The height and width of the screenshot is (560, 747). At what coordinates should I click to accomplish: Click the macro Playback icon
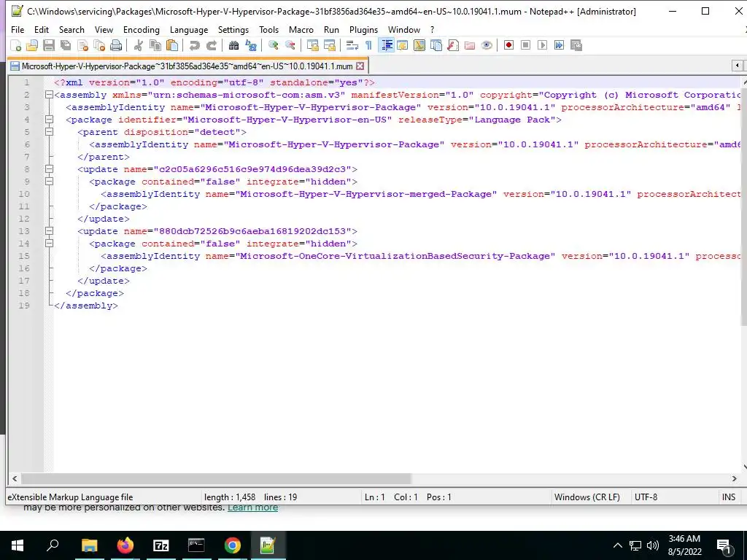(542, 45)
